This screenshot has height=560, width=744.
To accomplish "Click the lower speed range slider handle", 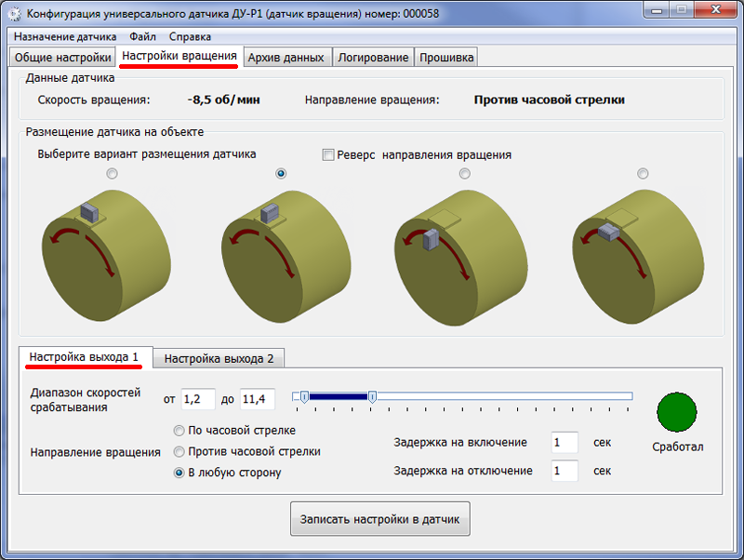I will [x=305, y=397].
